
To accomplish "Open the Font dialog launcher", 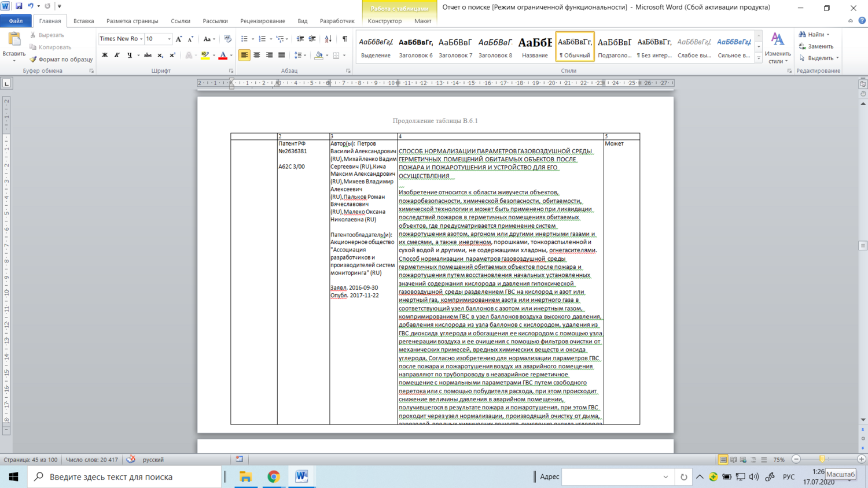I will pos(231,71).
